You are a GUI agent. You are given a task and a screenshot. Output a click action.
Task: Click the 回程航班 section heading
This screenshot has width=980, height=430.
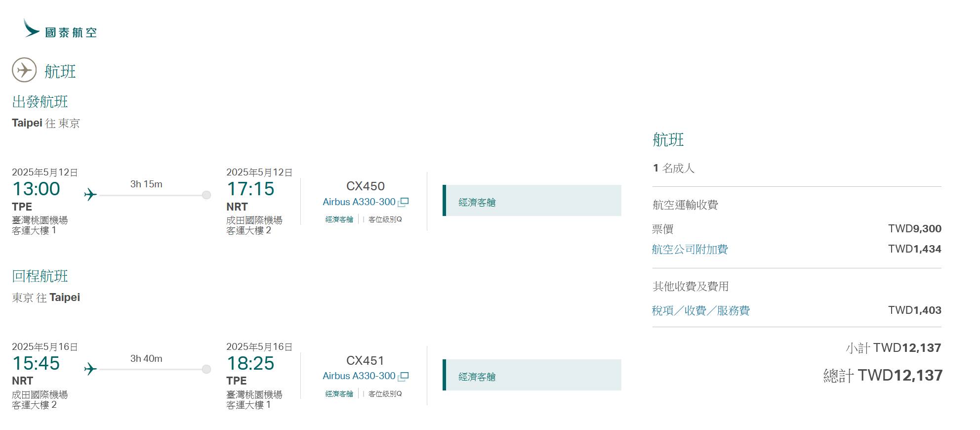point(40,276)
